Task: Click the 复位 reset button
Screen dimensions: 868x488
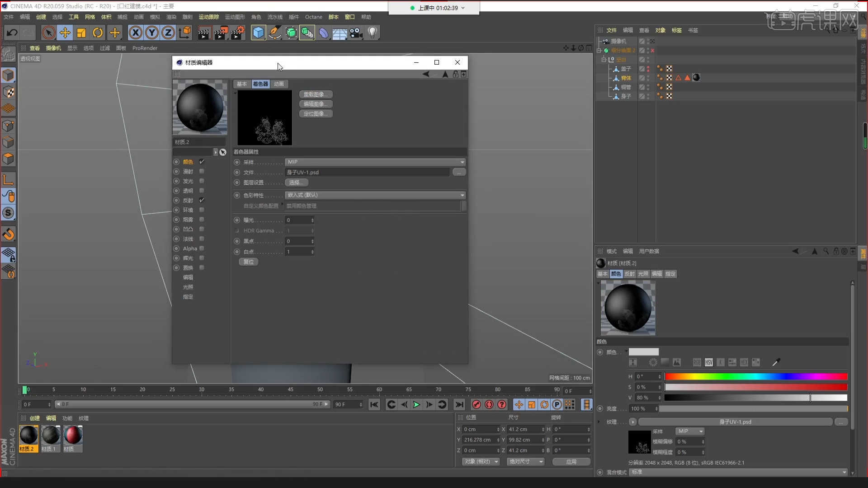Action: coord(249,262)
